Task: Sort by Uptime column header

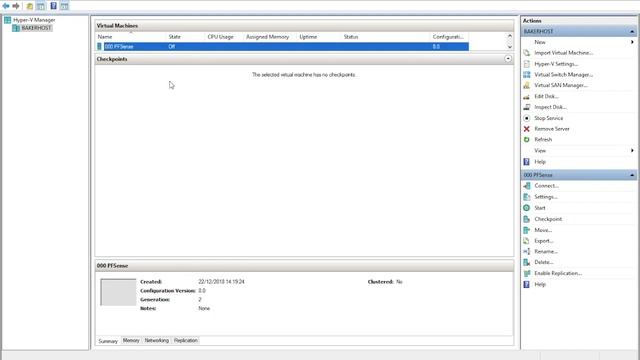Action: tap(308, 37)
